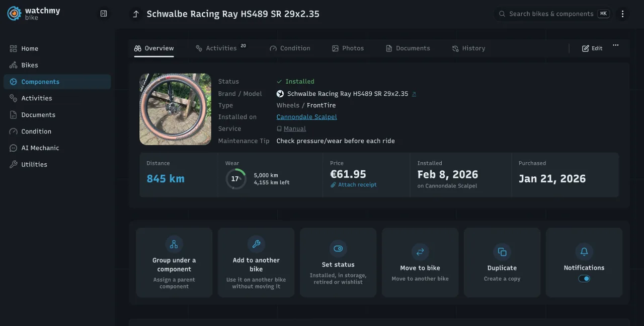Focus the Search bikes & components field
Screen dimensions: 644x326
point(553,14)
